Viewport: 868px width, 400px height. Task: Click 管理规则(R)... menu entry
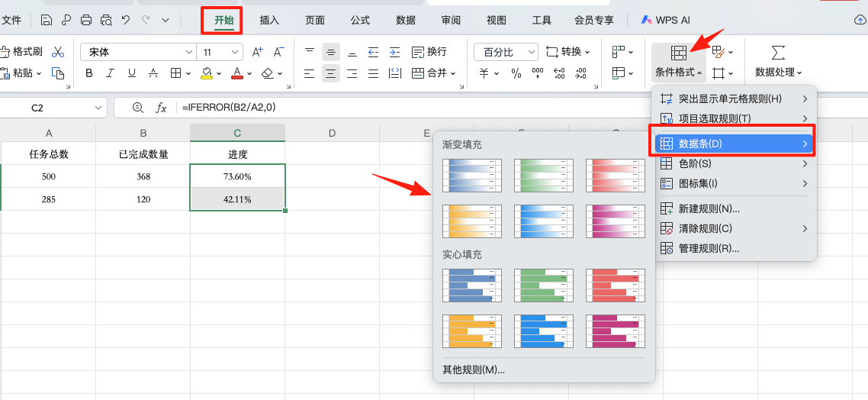[x=709, y=248]
